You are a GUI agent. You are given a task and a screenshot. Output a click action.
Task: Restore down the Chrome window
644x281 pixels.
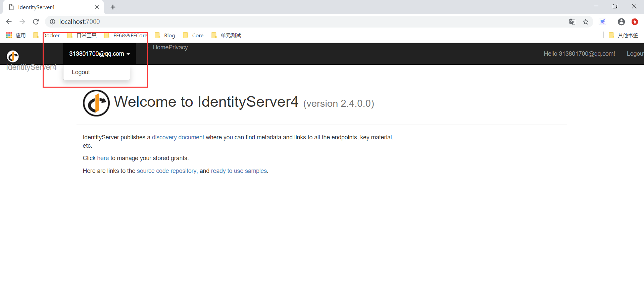pos(615,6)
